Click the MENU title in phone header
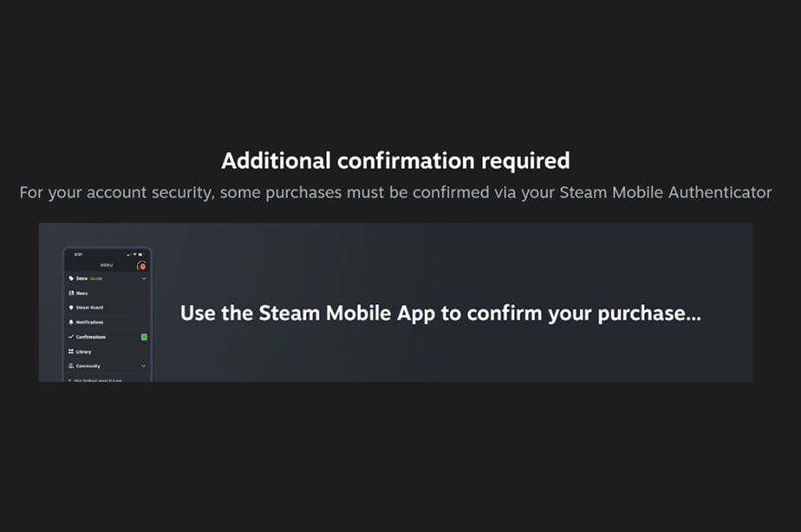 [107, 264]
